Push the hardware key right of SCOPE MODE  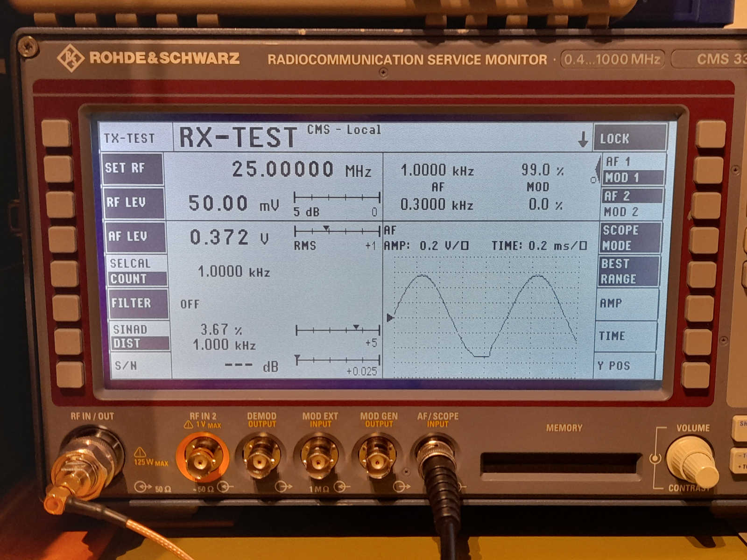click(x=704, y=241)
